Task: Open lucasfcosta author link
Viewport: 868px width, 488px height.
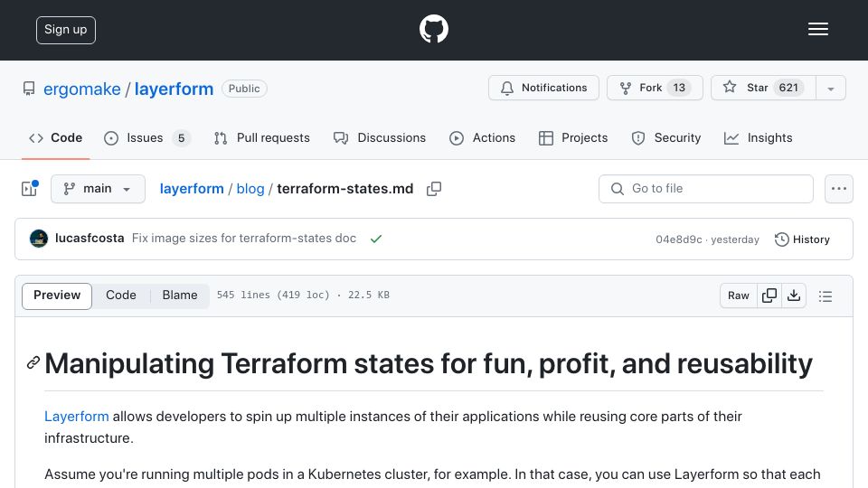Action: pyautogui.click(x=90, y=239)
